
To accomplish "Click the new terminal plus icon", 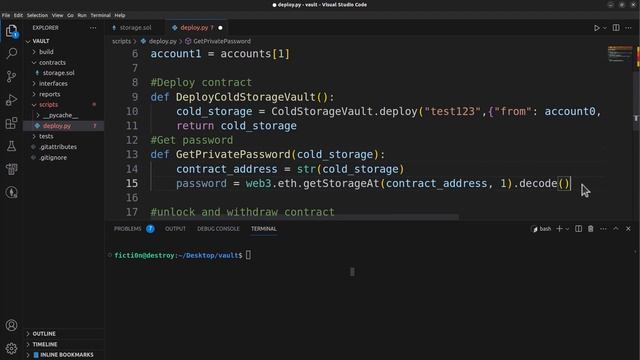I will [x=559, y=229].
